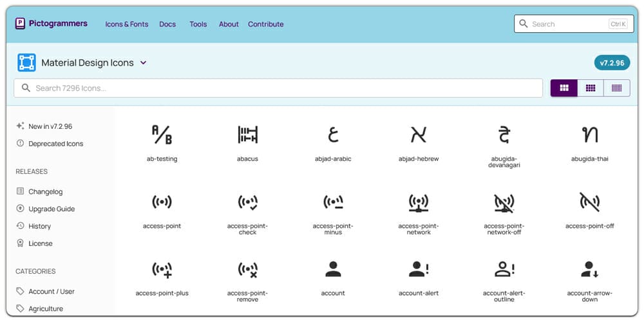The height and width of the screenshot is (322, 644).
Task: Click the Pictogrammers brand name
Action: click(58, 23)
